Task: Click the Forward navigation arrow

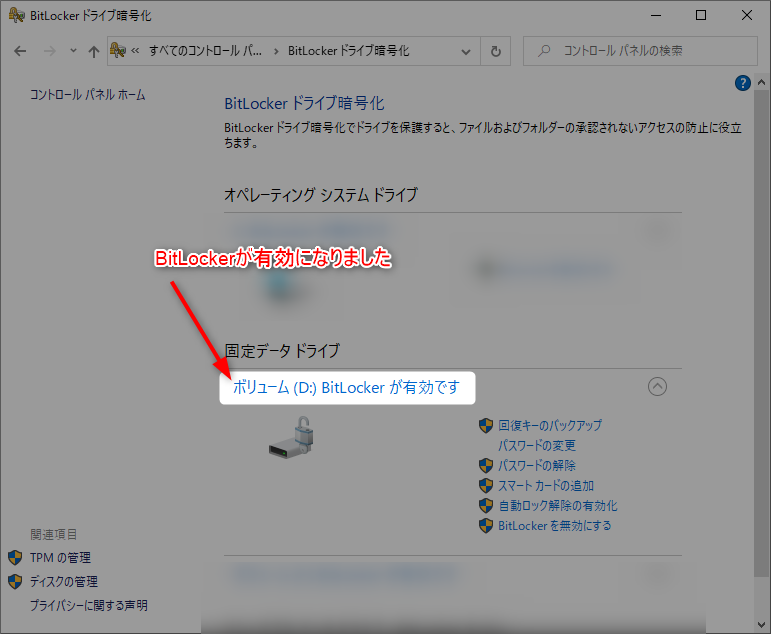Action: click(x=50, y=51)
